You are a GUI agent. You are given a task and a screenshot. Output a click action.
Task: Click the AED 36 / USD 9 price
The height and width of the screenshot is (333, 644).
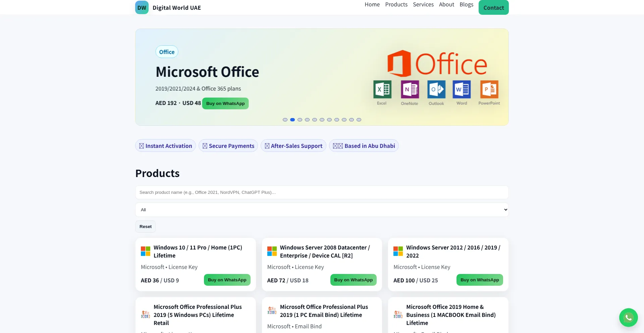click(160, 280)
